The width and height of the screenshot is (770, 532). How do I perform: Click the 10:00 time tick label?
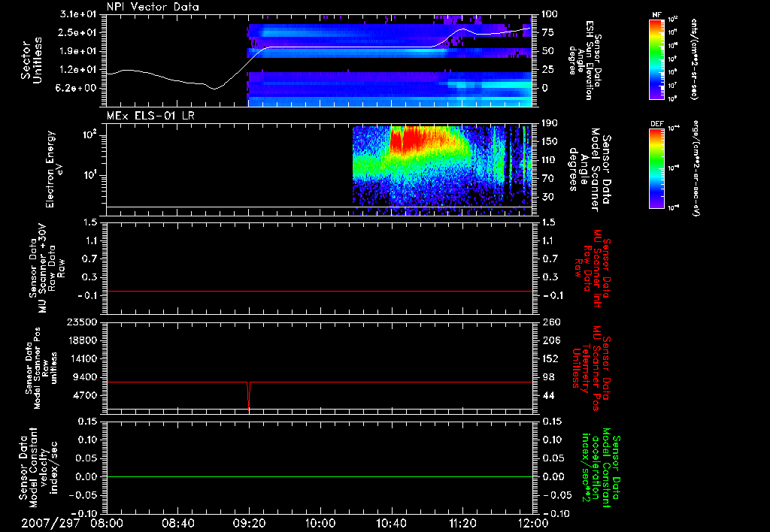click(x=320, y=523)
